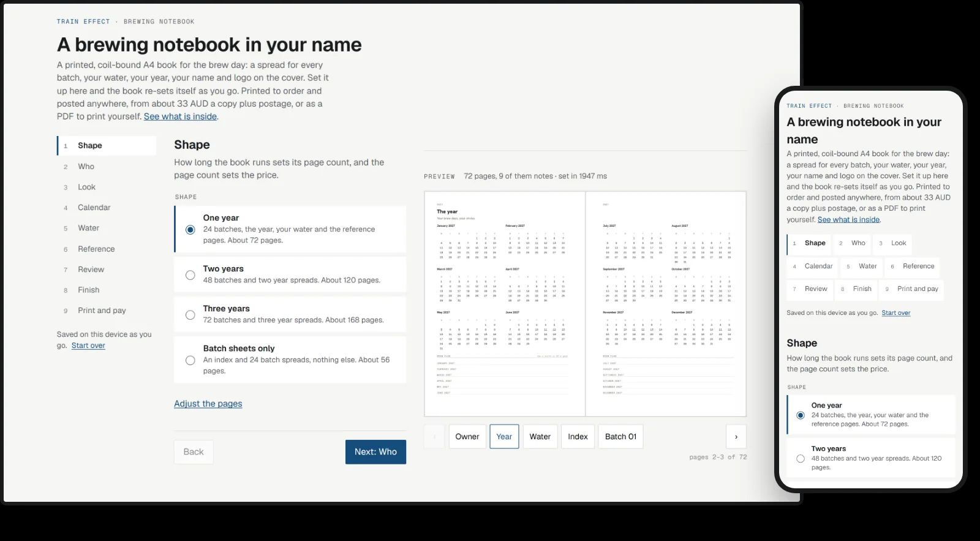
Task: Show the Year preview page
Action: [x=504, y=437]
